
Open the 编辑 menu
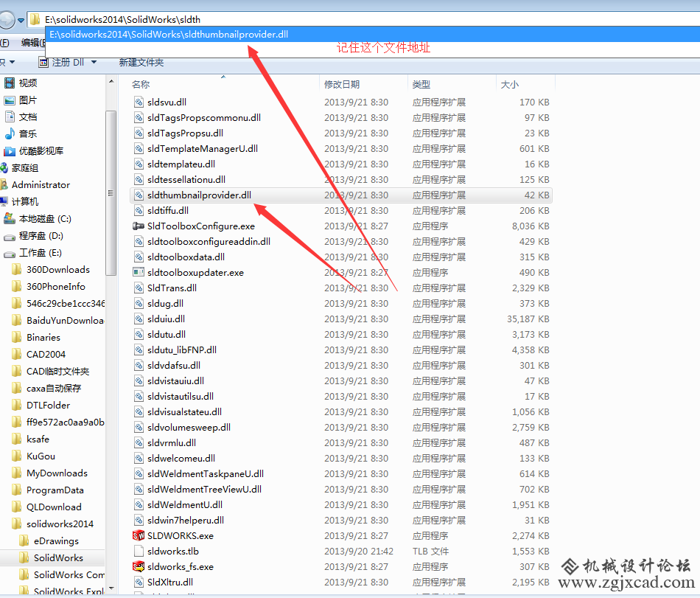point(32,43)
